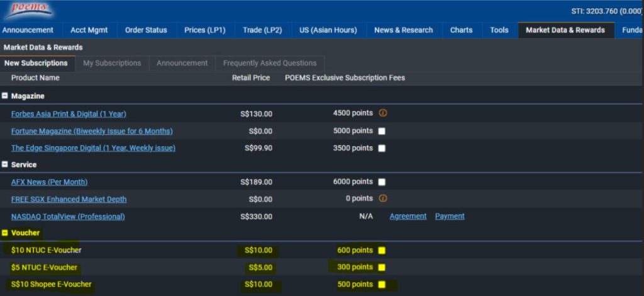
Task: Tick the AFX News checkbox
Action: click(382, 182)
